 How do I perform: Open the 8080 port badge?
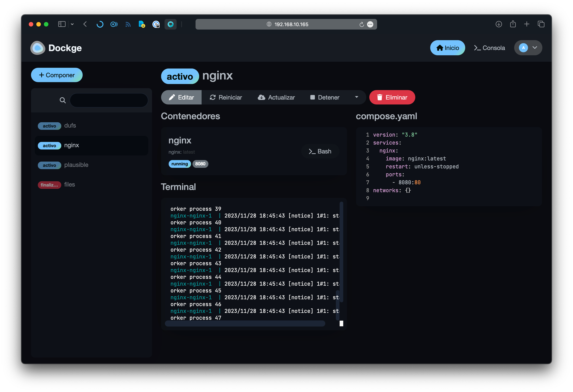pos(200,164)
